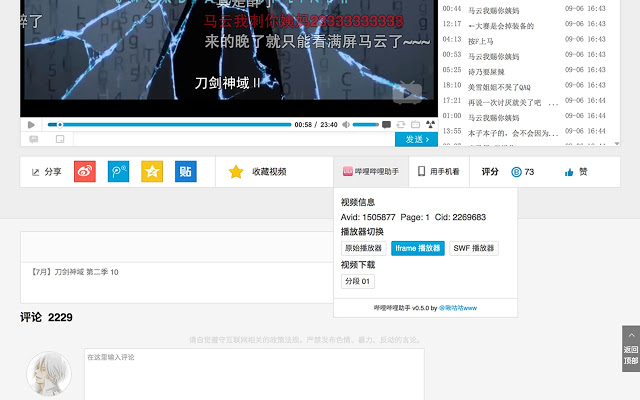Image resolution: width=640 pixels, height=400 pixels.
Task: Share via blue Tencent Weibo icon
Action: point(119,172)
